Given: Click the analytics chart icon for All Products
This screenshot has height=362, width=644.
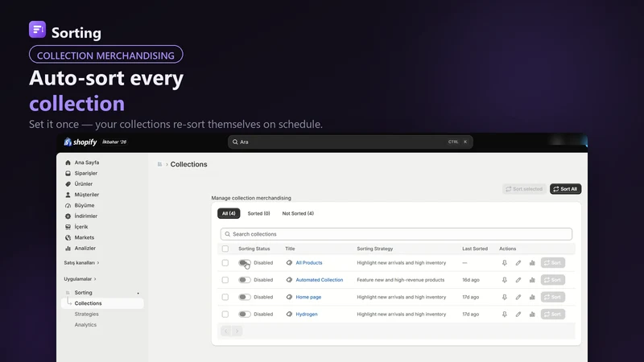Looking at the screenshot, I should [x=532, y=263].
